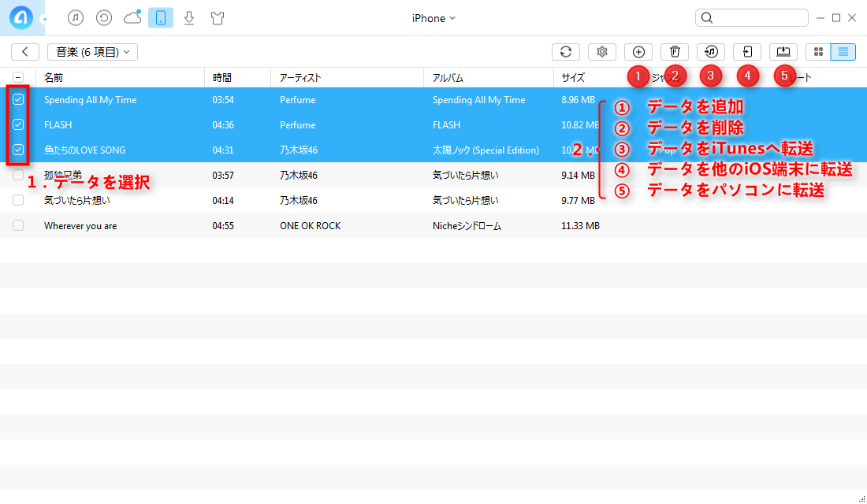Open the 音楽 (6 項目) category dropdown
The image size is (867, 504).
click(x=92, y=52)
